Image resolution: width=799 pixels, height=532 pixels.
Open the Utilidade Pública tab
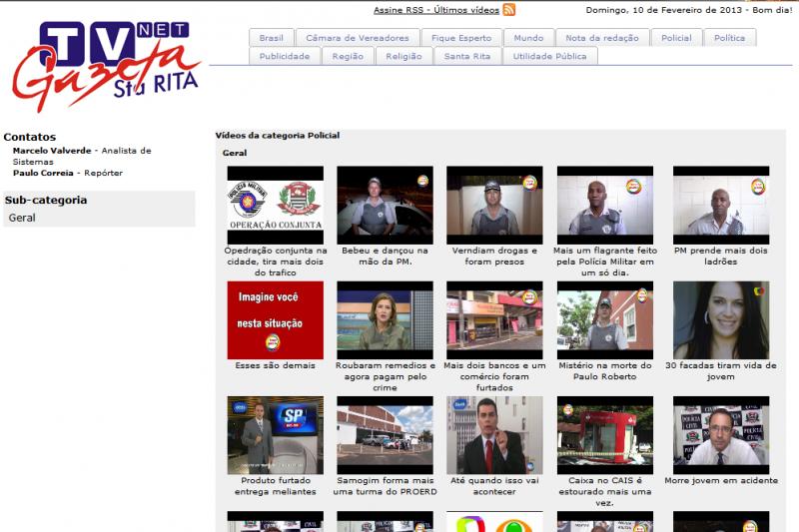click(x=550, y=56)
